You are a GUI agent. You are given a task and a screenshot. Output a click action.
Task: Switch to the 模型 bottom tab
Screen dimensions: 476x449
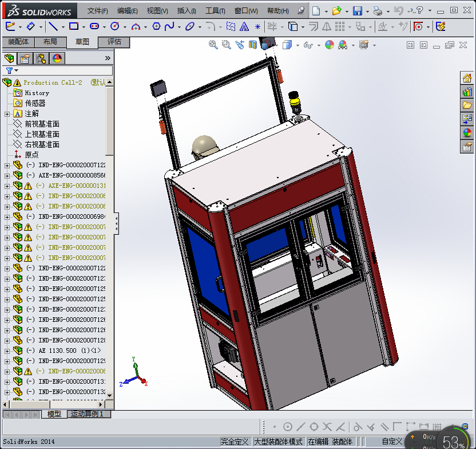click(x=54, y=414)
